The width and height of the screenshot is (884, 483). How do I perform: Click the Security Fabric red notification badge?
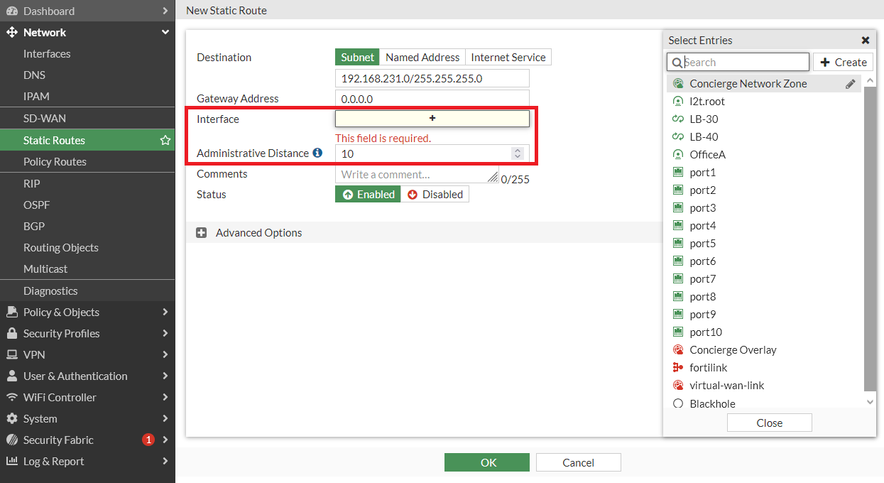coord(148,440)
